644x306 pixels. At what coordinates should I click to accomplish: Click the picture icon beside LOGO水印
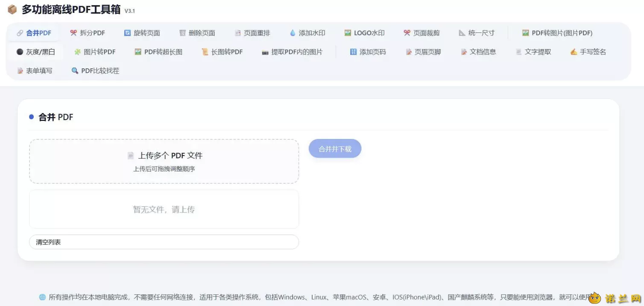click(x=348, y=33)
